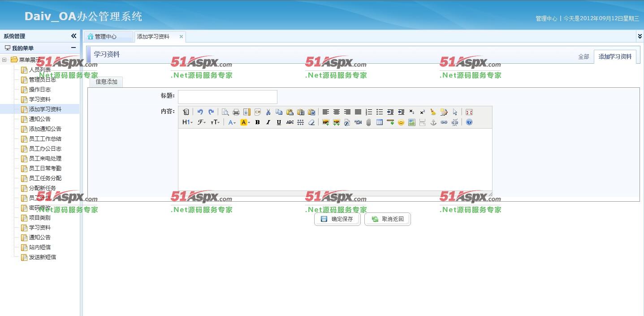
Task: Insert a numbered list
Action: [369, 112]
